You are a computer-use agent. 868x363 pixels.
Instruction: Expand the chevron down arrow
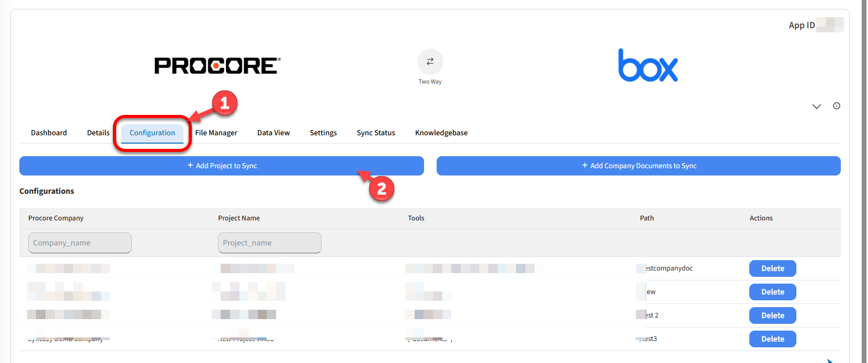(x=816, y=107)
